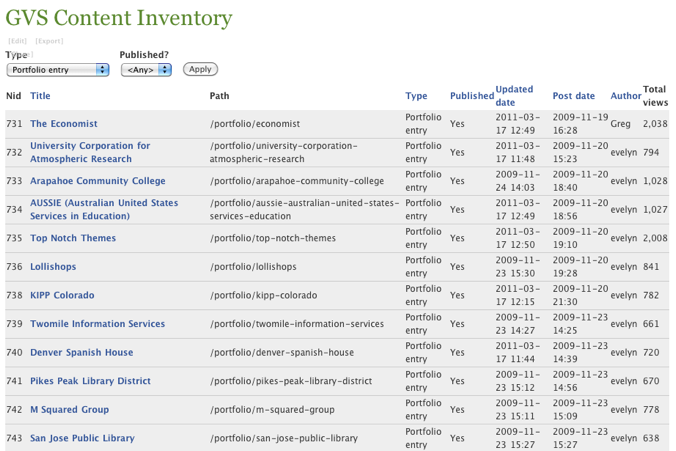Click the [Edit] link under the heading
Screen dimensions: 676x451
(17, 41)
